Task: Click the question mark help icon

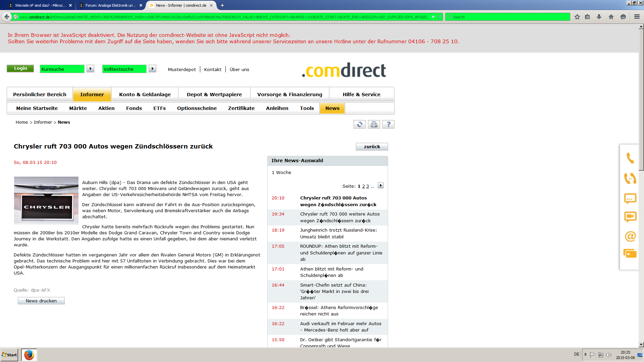Action: pyautogui.click(x=388, y=124)
